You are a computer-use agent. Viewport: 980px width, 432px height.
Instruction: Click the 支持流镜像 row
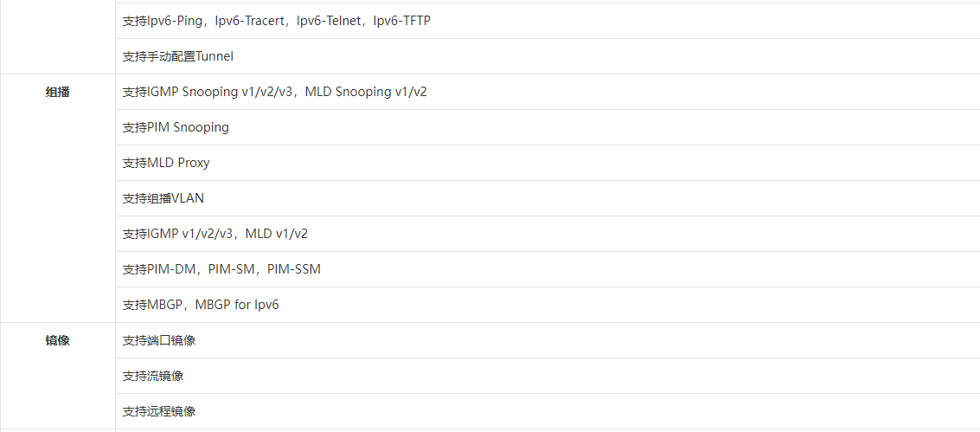coord(153,376)
